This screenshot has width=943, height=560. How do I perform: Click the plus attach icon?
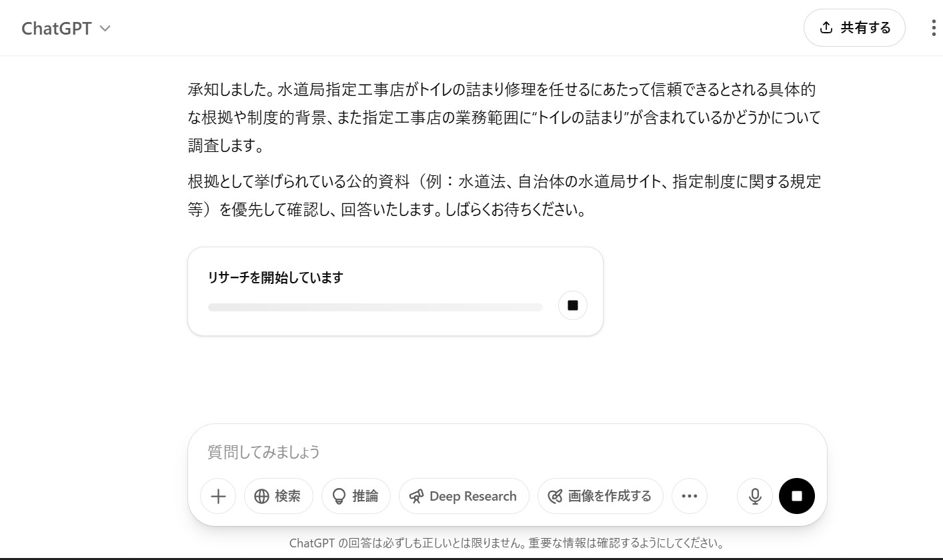tap(218, 496)
